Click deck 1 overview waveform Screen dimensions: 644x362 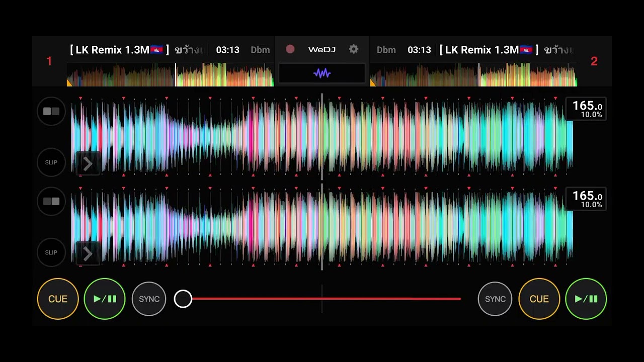pos(170,75)
